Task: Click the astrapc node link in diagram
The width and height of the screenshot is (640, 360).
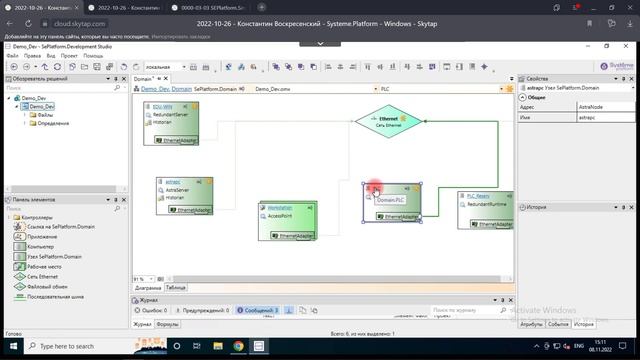Action: tap(173, 182)
